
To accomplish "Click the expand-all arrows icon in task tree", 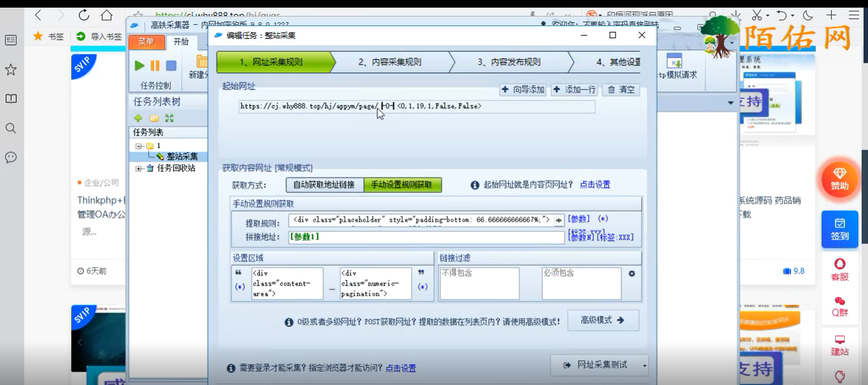I will click(x=169, y=118).
